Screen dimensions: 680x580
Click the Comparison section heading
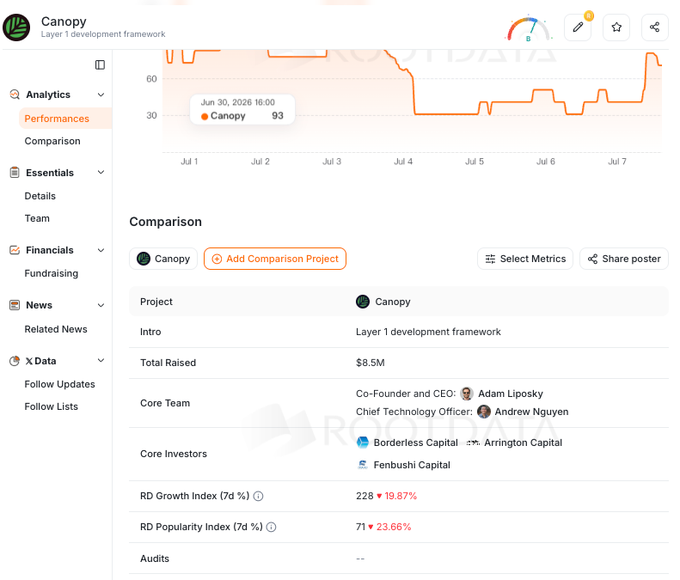[x=166, y=222]
